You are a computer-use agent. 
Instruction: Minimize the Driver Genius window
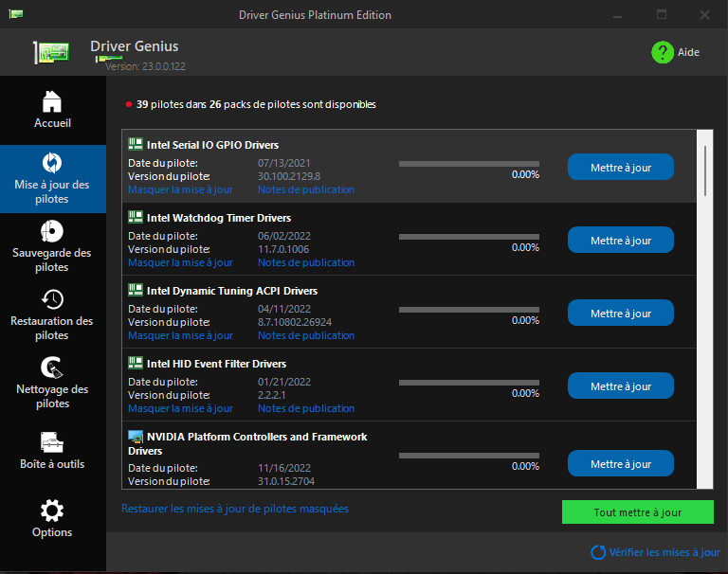click(x=617, y=15)
